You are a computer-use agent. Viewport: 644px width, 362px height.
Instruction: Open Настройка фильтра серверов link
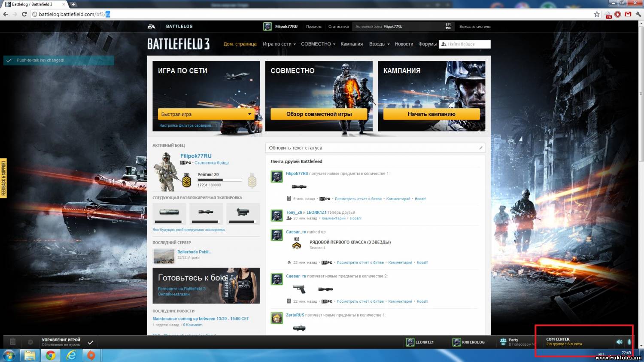pyautogui.click(x=185, y=125)
